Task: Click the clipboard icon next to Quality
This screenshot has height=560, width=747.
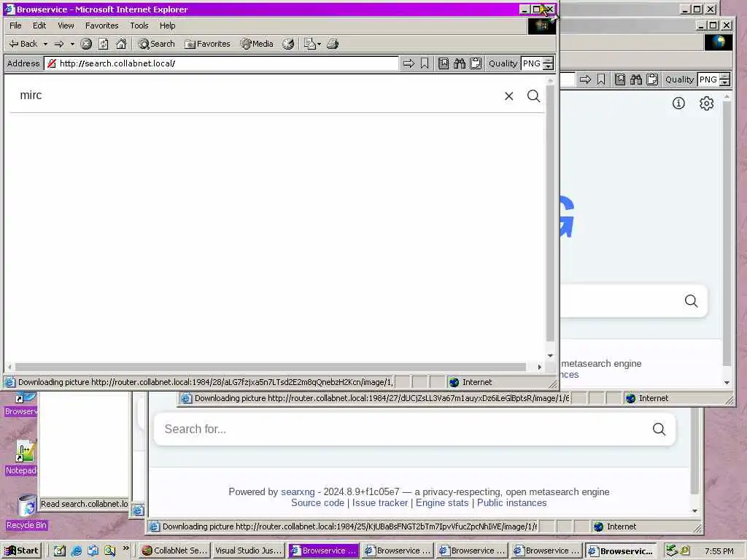Action: click(x=476, y=63)
